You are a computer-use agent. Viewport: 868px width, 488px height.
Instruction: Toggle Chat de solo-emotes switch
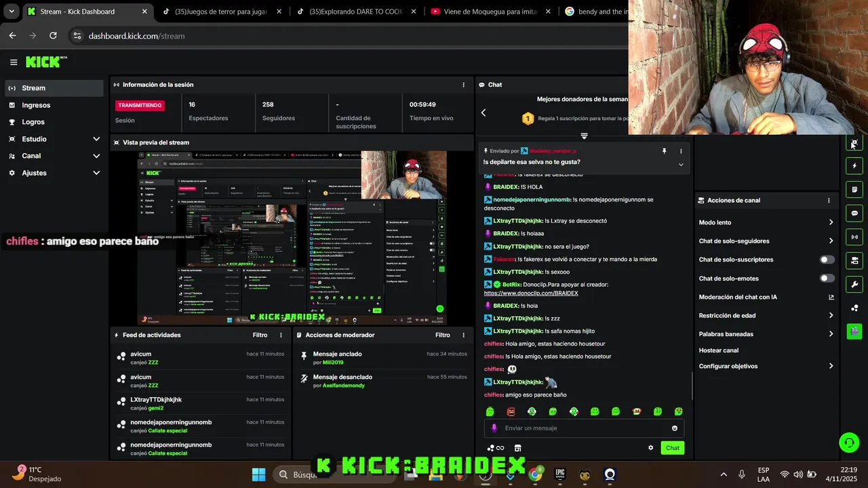[827, 278]
